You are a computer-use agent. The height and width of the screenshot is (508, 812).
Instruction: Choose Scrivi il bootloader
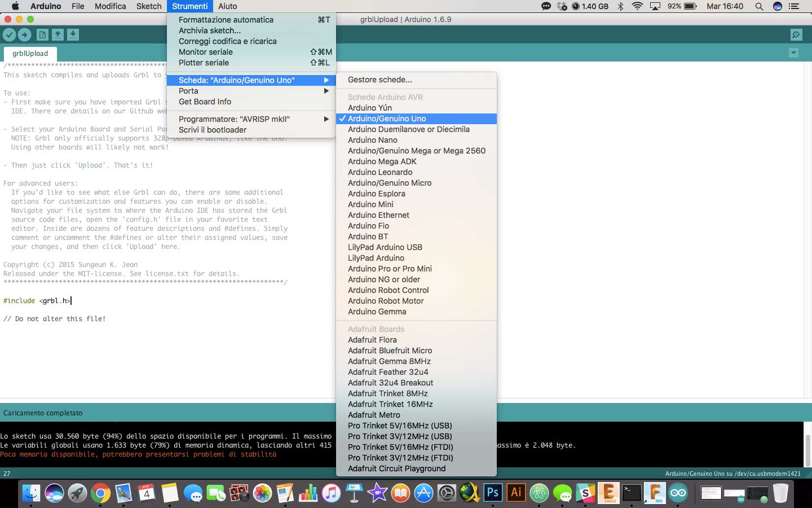(251, 130)
